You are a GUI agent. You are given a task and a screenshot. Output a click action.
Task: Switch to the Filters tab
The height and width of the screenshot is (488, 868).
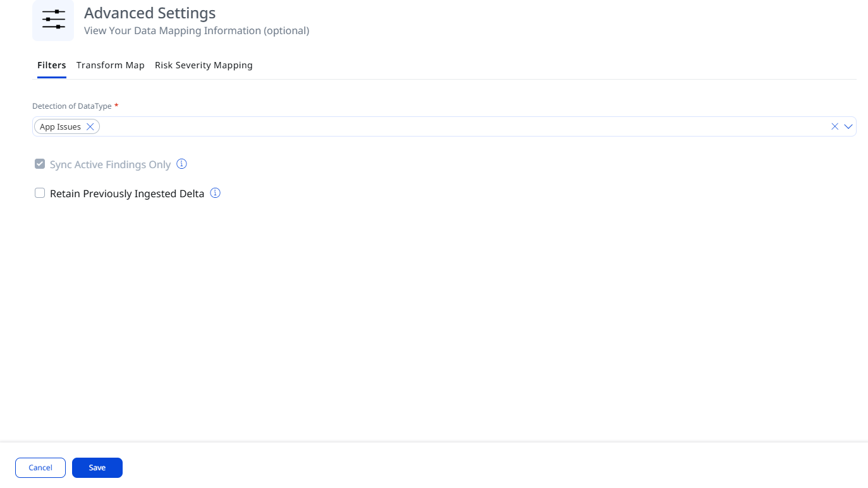pyautogui.click(x=52, y=65)
